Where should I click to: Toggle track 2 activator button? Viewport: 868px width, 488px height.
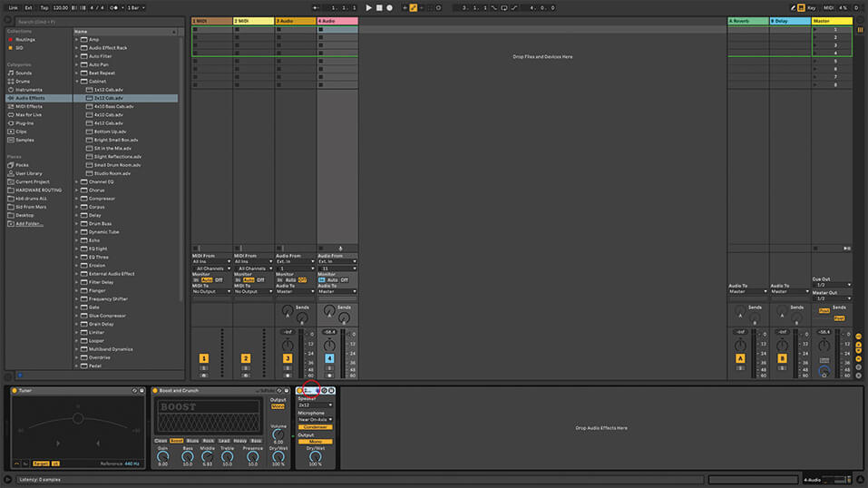[x=246, y=358]
